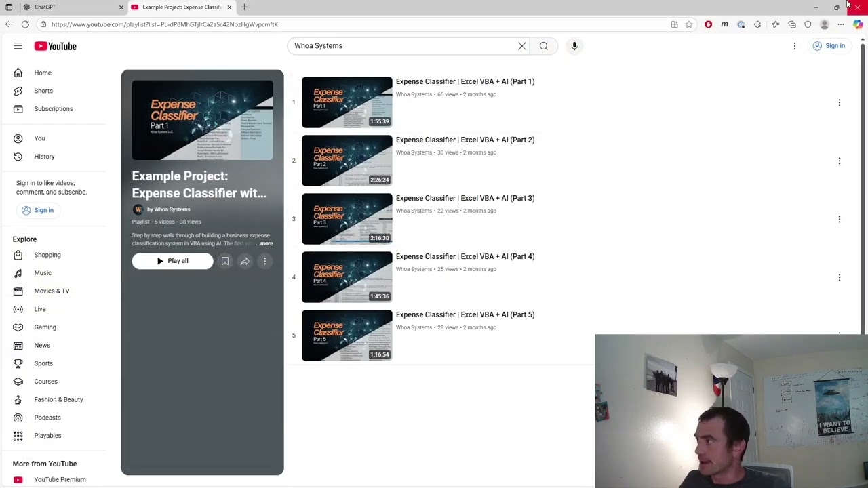
Task: Open Shorts from the sidebar
Action: 43,91
